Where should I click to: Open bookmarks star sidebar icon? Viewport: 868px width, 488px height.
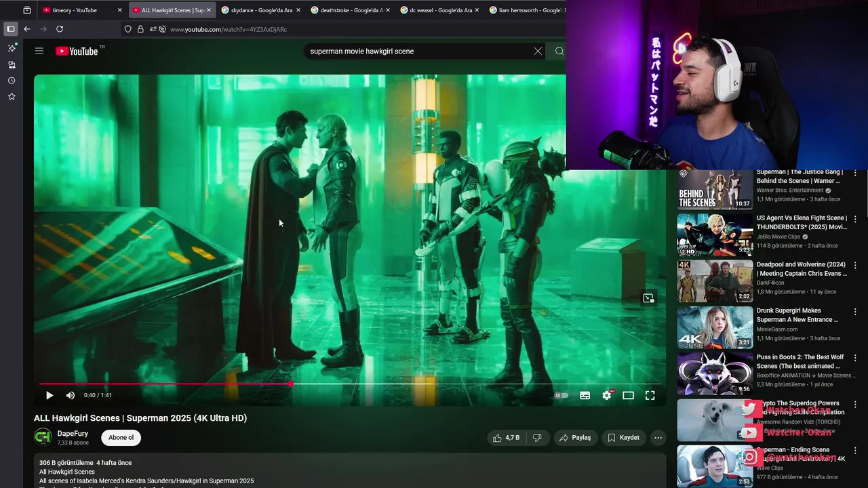click(12, 97)
